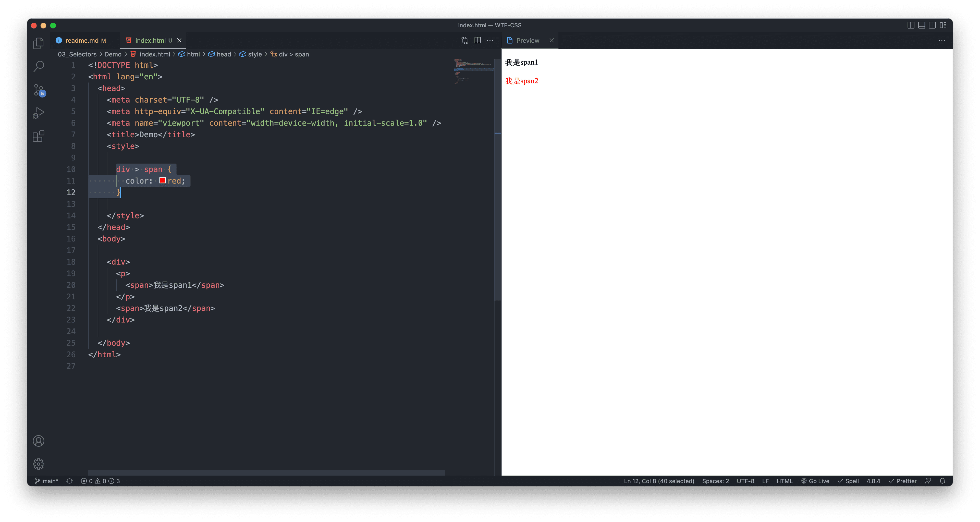
Task: Click the main* git branch button
Action: tap(46, 481)
